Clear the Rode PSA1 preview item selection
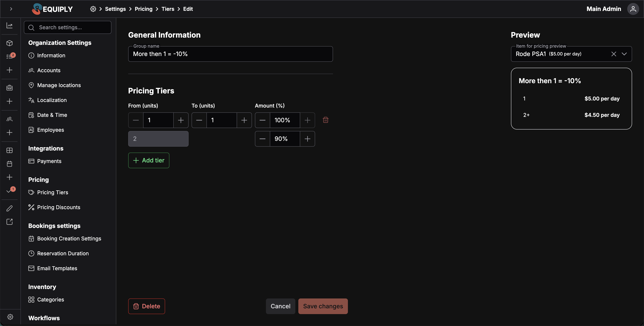The height and width of the screenshot is (326, 644). [613, 54]
